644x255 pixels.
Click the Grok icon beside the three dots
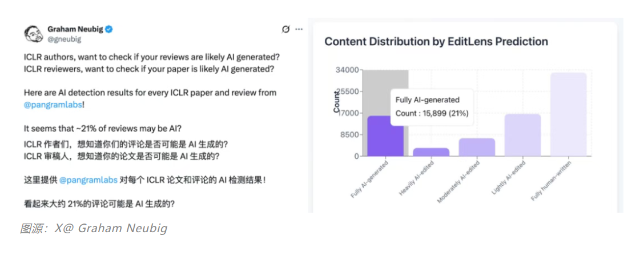pos(286,29)
